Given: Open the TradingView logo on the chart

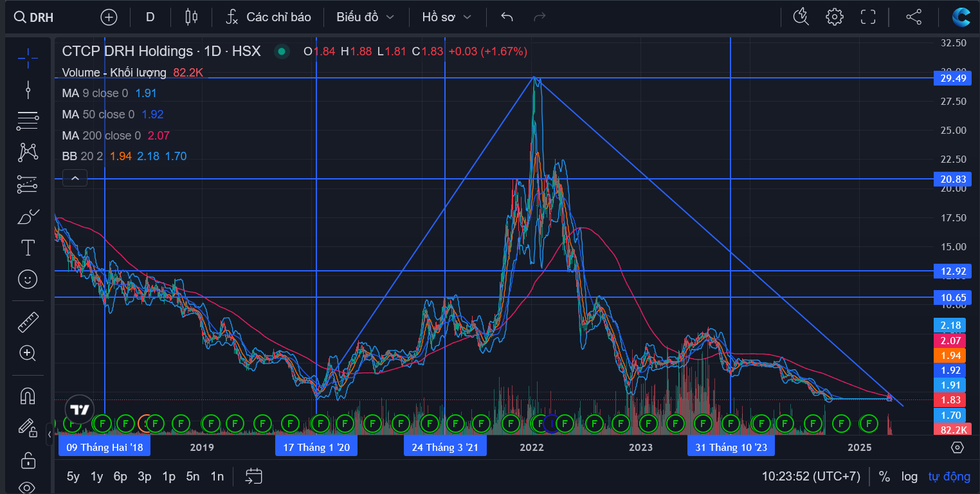Looking at the screenshot, I should pyautogui.click(x=80, y=410).
